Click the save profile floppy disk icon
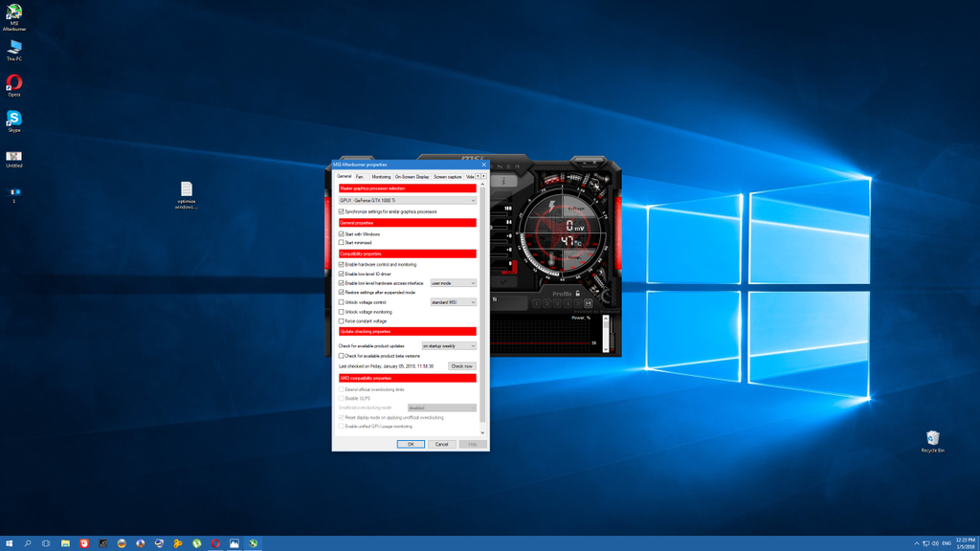The width and height of the screenshot is (980, 551). coord(588,304)
